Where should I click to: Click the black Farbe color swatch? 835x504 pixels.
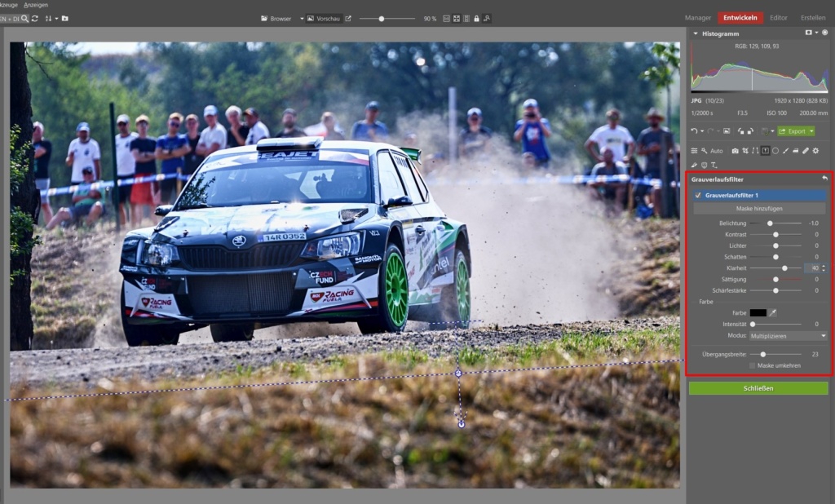click(x=758, y=312)
